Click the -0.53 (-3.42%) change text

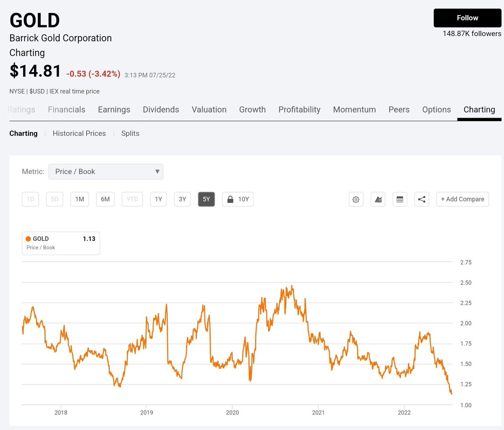click(x=93, y=74)
